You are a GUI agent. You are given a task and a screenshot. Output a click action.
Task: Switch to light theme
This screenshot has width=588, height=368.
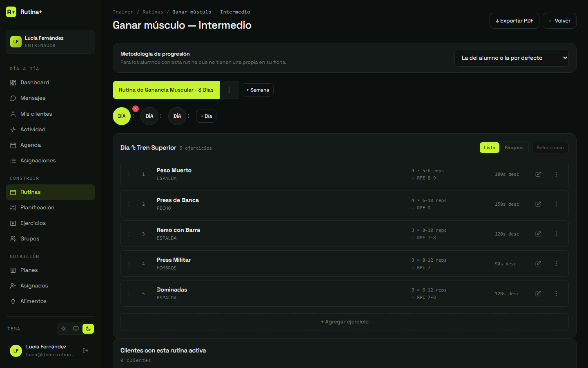(x=64, y=329)
